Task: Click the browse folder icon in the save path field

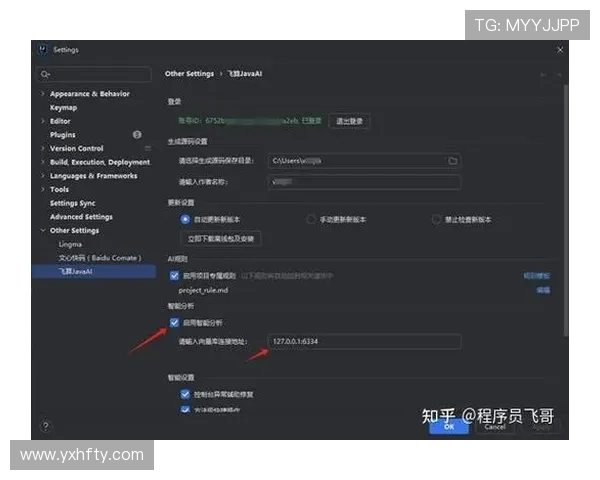Action: 453,161
